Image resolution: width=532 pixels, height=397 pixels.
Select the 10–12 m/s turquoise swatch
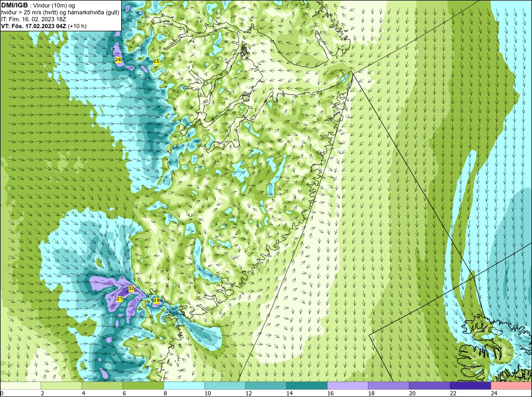[x=225, y=386]
